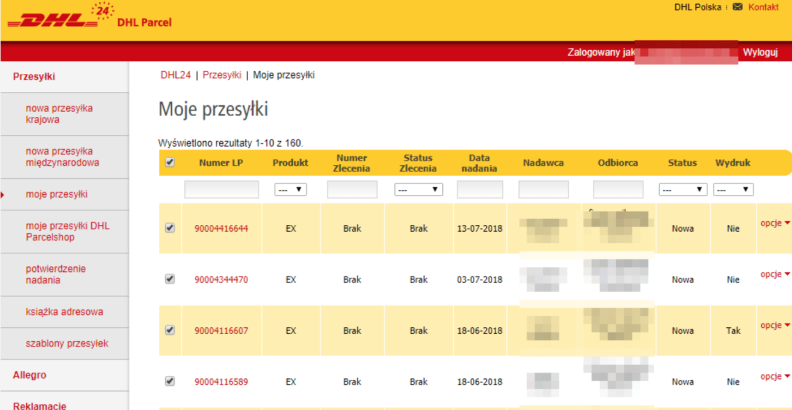Screen dimensions: 792x410
Task: Sort by Produkt column header
Action: click(x=290, y=163)
